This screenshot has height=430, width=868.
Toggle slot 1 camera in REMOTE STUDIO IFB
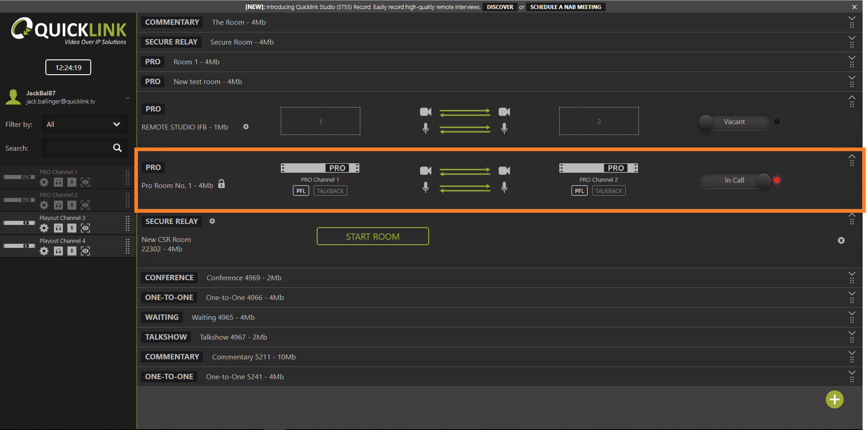pos(425,112)
